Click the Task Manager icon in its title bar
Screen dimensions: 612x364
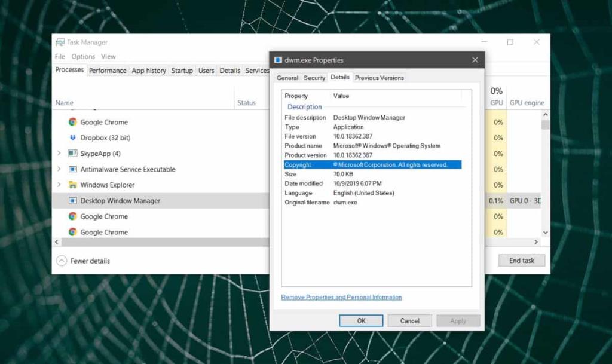pyautogui.click(x=60, y=42)
